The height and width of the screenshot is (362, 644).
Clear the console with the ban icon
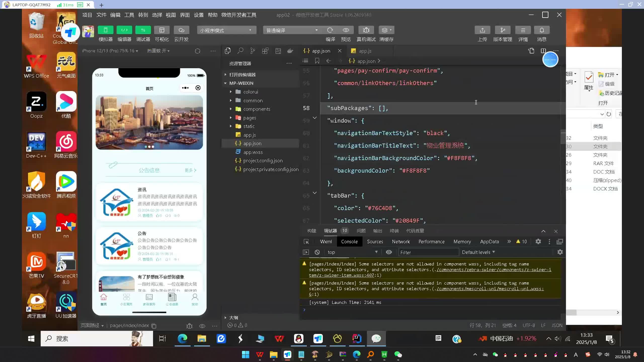click(317, 252)
